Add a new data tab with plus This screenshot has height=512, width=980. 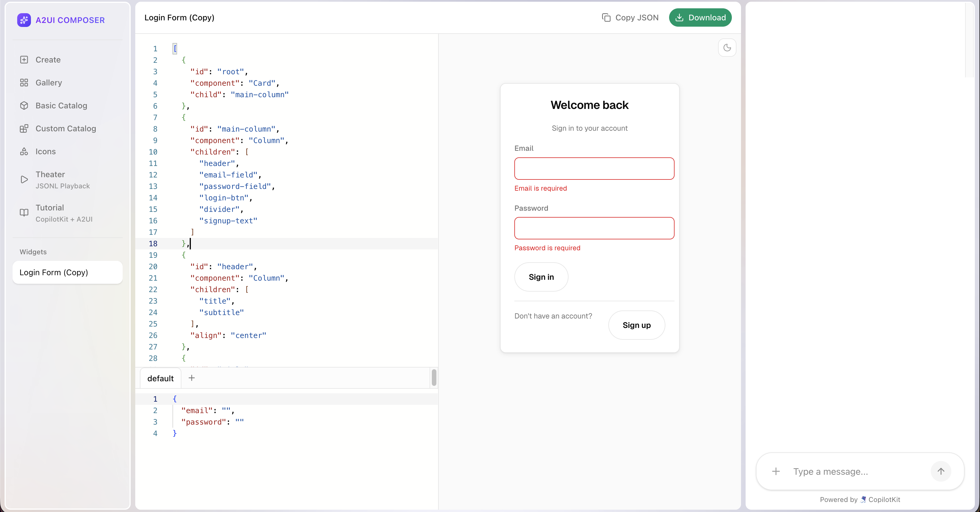[x=192, y=378]
